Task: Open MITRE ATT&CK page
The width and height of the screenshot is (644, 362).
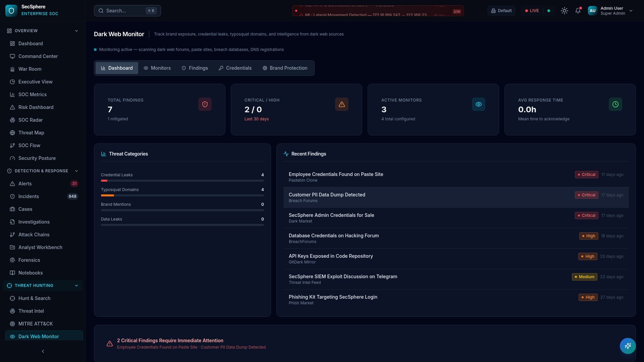Action: pos(44,324)
